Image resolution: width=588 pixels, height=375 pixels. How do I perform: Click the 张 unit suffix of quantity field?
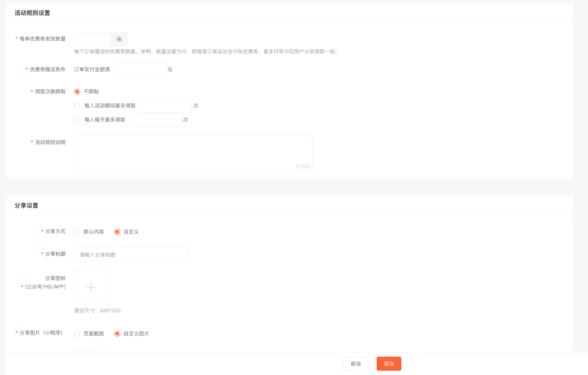pyautogui.click(x=119, y=39)
